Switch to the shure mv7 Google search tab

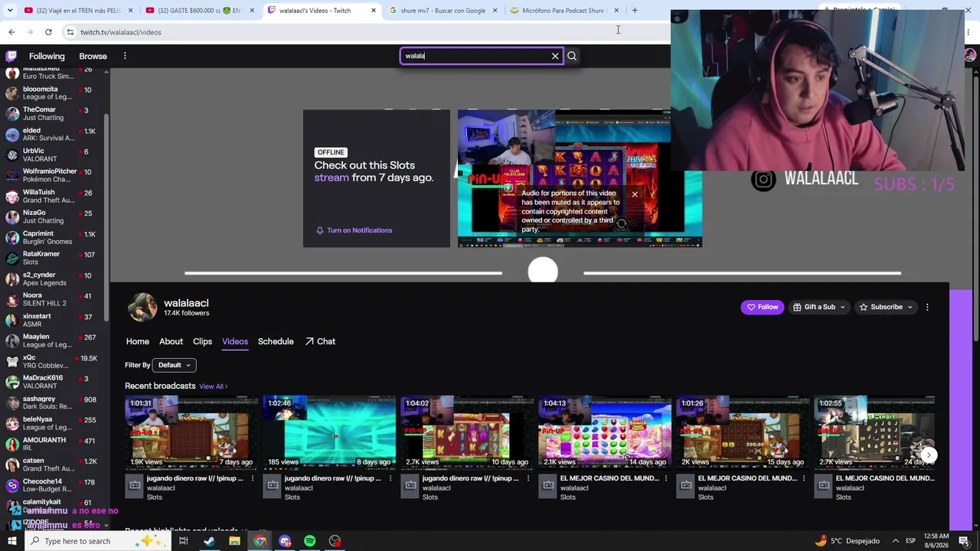pyautogui.click(x=443, y=11)
